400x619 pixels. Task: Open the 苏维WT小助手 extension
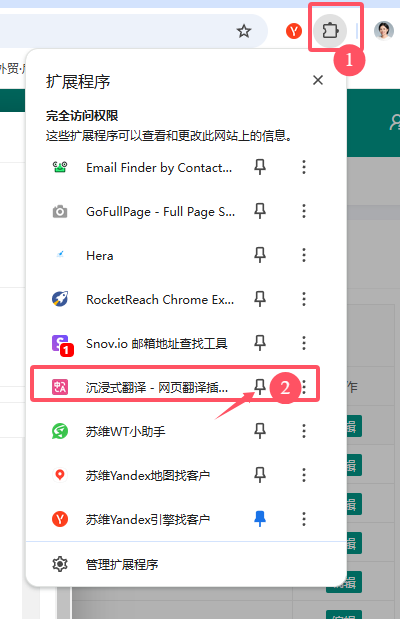pos(143,431)
